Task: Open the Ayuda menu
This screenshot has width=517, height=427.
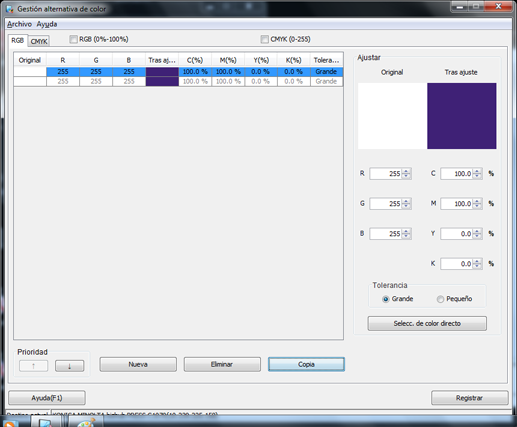Action: pyautogui.click(x=47, y=24)
